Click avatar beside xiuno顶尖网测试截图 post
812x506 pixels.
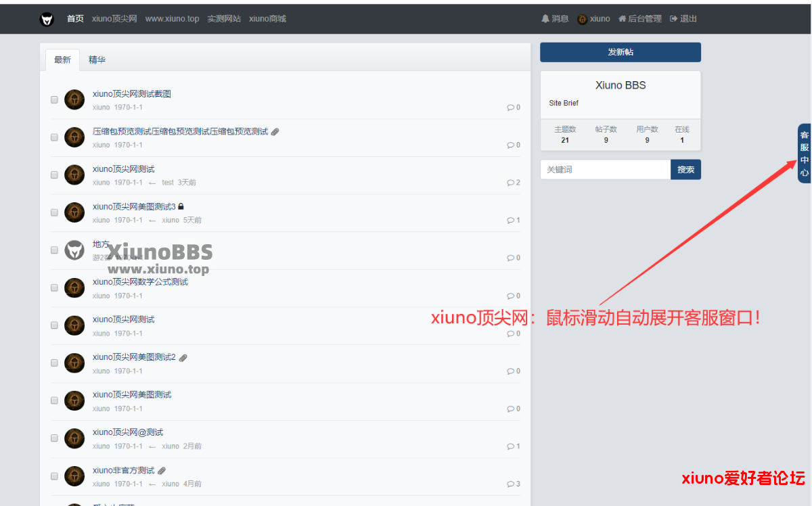[74, 99]
